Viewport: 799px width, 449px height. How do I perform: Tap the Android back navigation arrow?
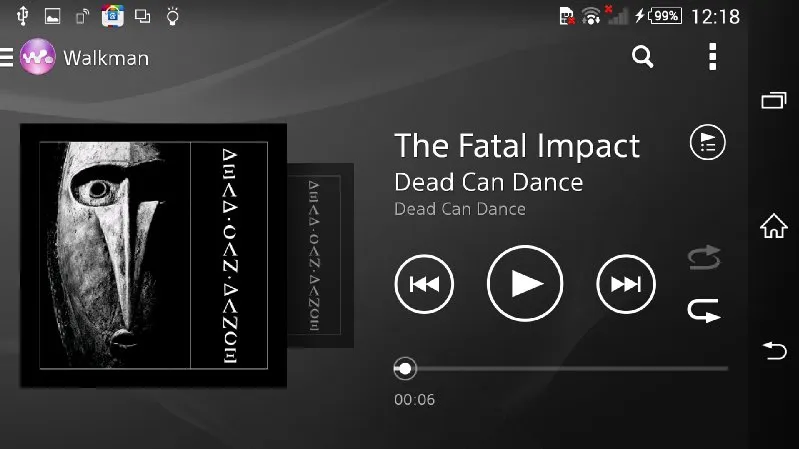(x=775, y=351)
